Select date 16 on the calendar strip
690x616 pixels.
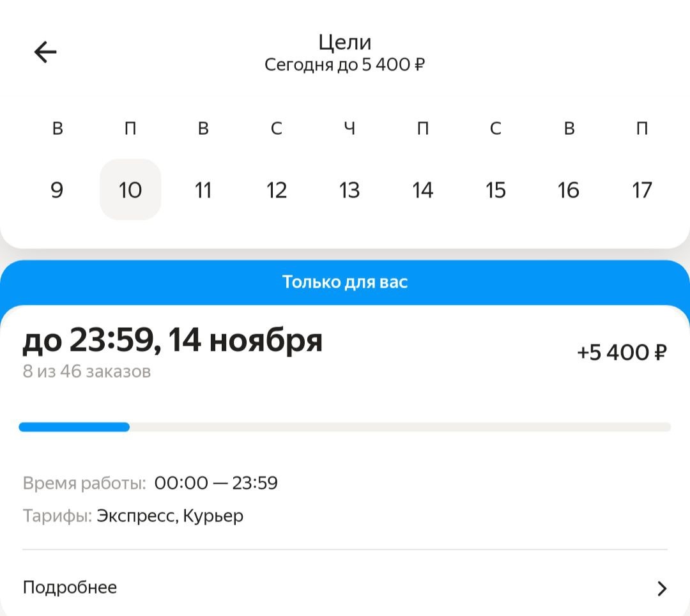(x=569, y=189)
